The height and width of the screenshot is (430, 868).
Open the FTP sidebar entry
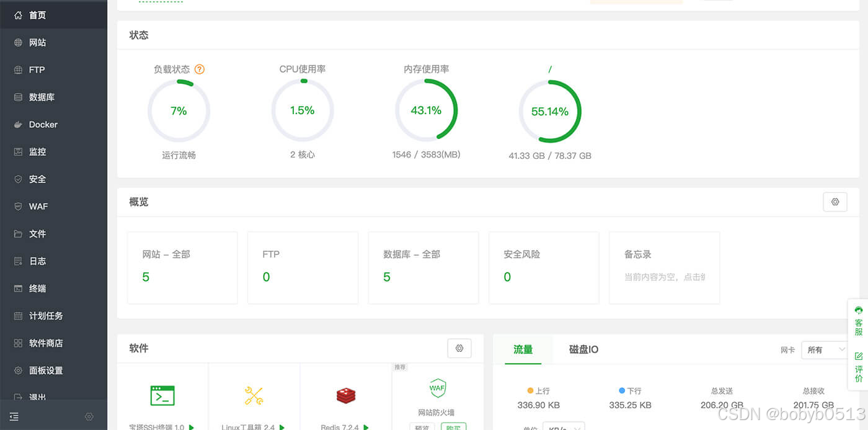53,69
